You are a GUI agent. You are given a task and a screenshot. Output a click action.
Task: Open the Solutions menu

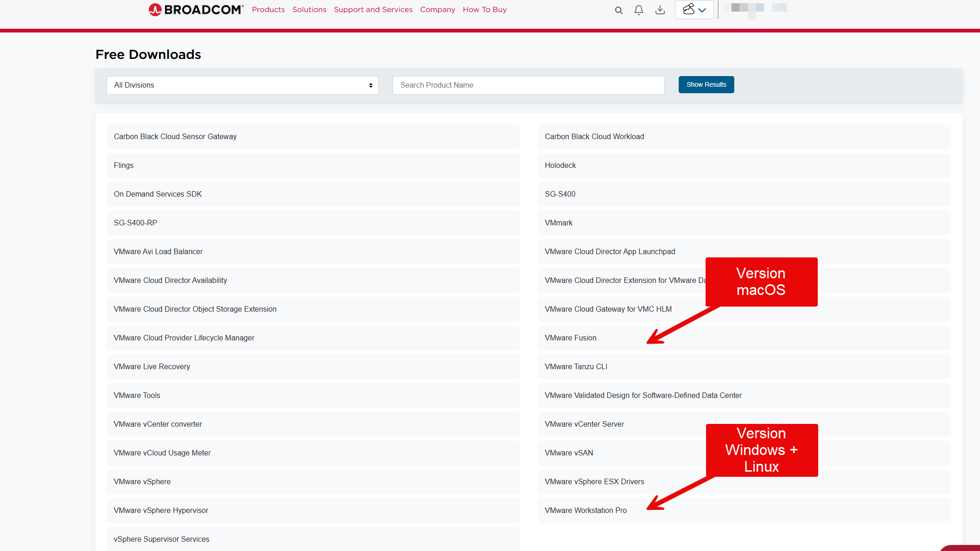pos(309,10)
